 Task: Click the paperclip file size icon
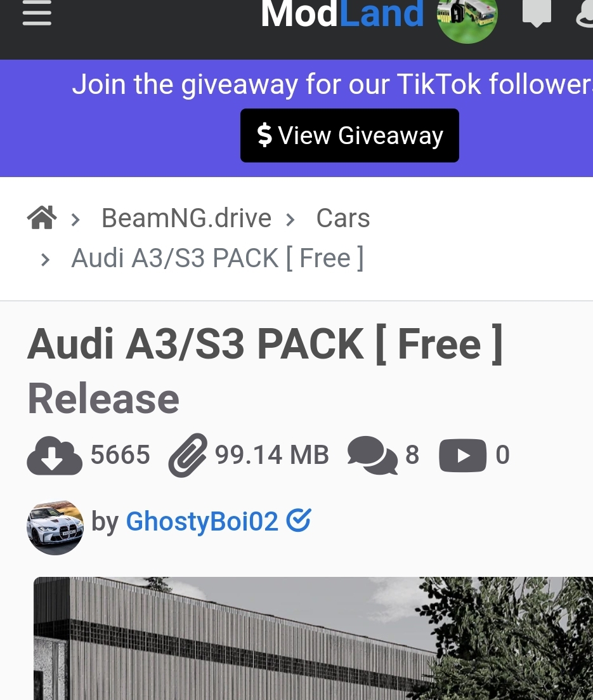[x=188, y=456]
